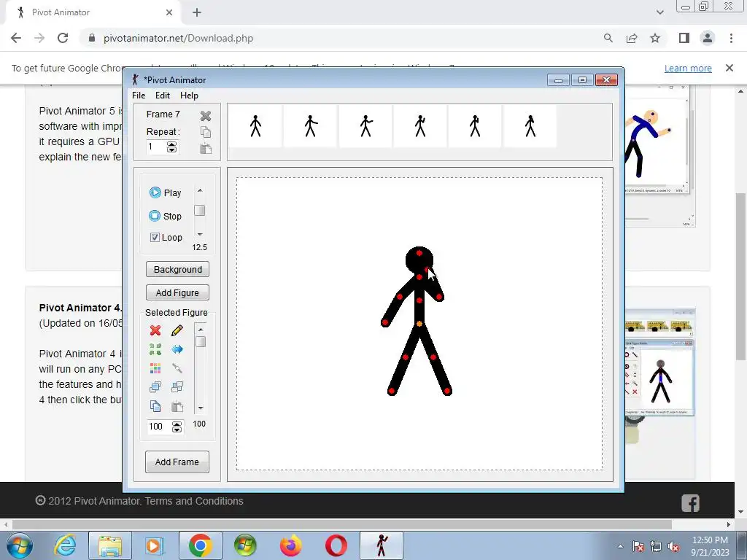Click the volume icon in system tray

coord(673,546)
